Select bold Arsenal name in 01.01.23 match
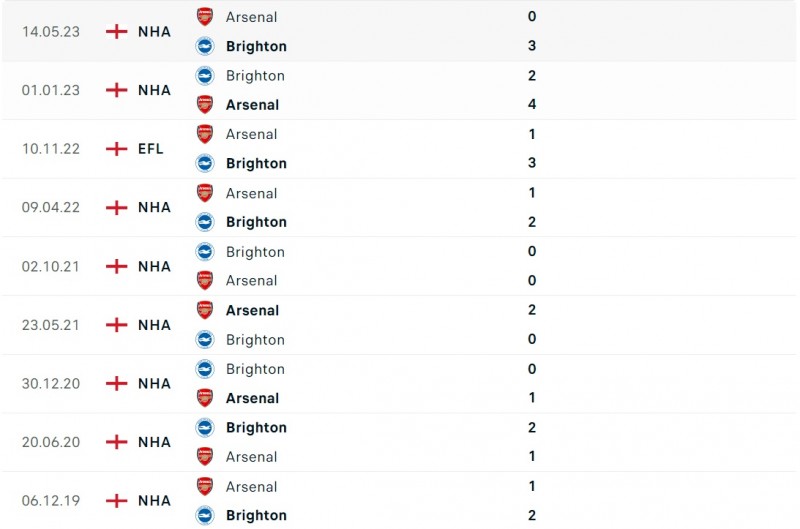This screenshot has height=529, width=800. pos(252,104)
